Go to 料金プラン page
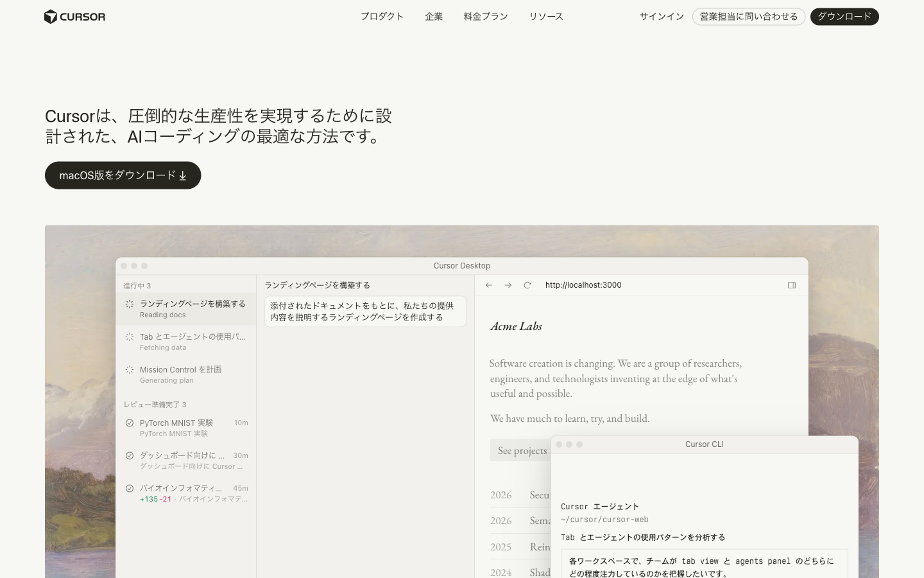Screen dimensions: 924x578 (x=486, y=17)
